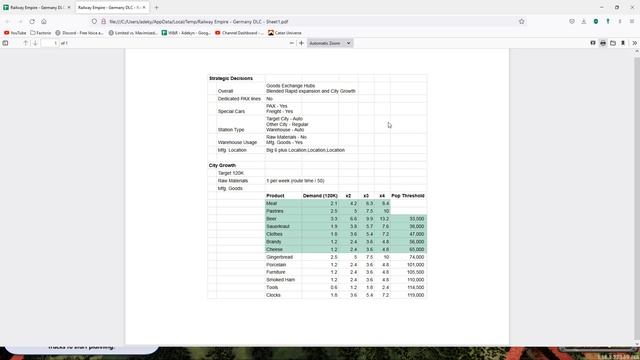This screenshot has width=640, height=360.
Task: Open the W&R - Adekyn bookmark
Action: 186,33
